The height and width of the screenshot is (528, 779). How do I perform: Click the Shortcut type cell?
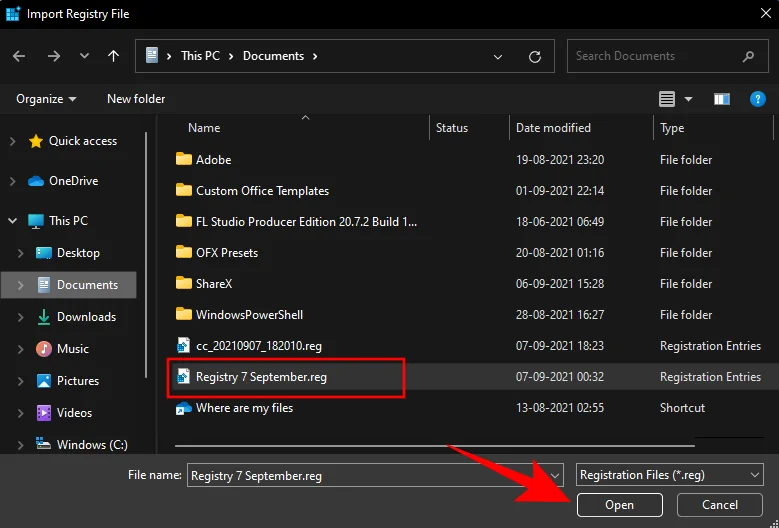(682, 408)
